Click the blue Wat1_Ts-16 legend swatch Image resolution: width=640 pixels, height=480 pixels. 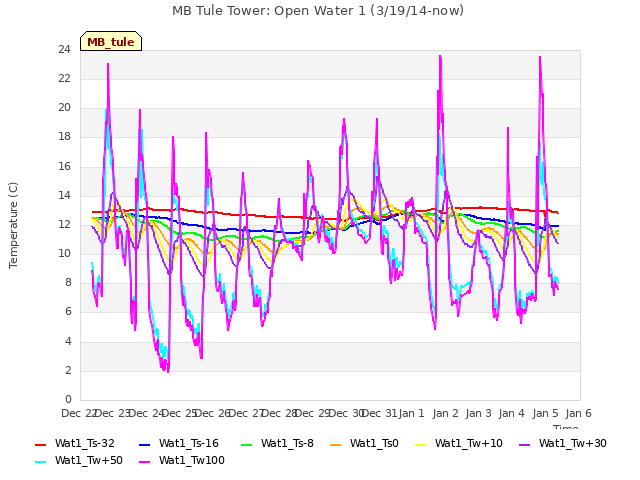(145, 444)
